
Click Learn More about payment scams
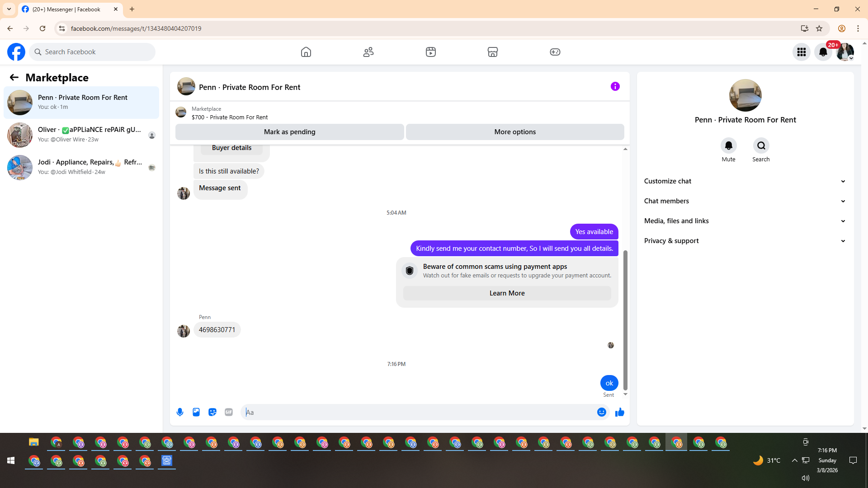tap(507, 293)
